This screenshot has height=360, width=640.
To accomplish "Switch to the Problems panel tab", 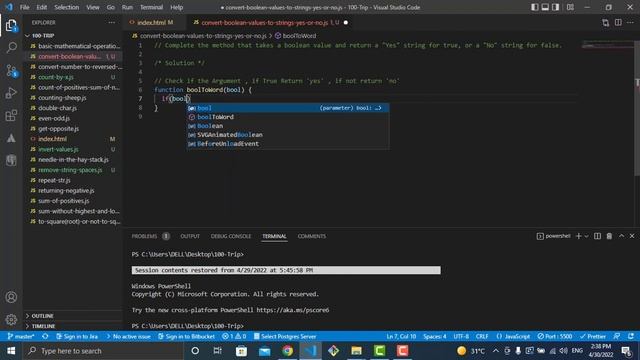I will click(x=150, y=236).
